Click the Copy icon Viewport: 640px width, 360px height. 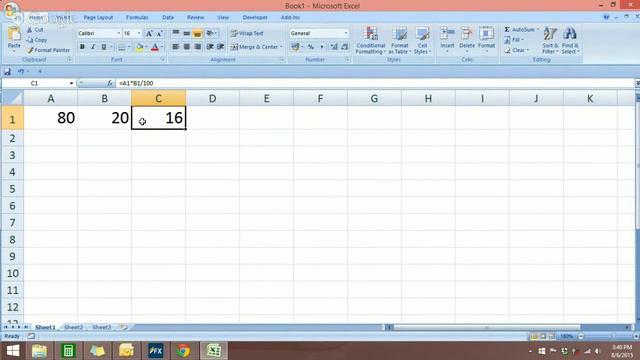[x=29, y=40]
